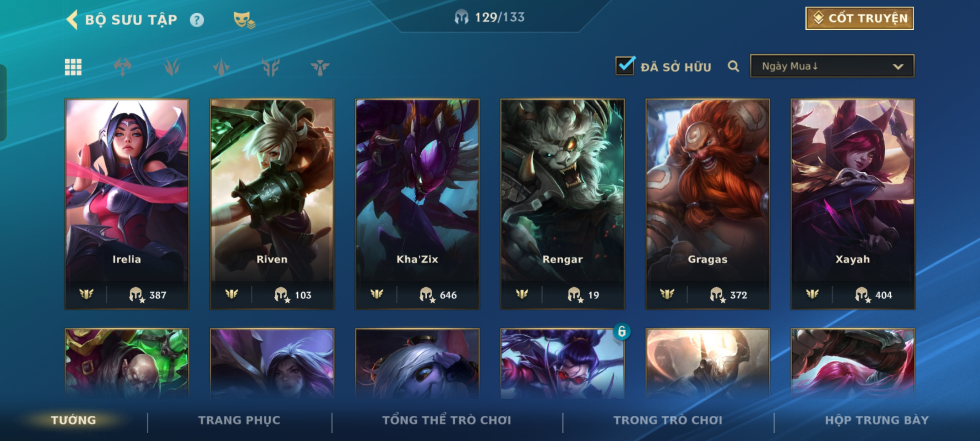Open the Irelia champion card
Viewport: 980px width, 441px height.
tap(127, 204)
